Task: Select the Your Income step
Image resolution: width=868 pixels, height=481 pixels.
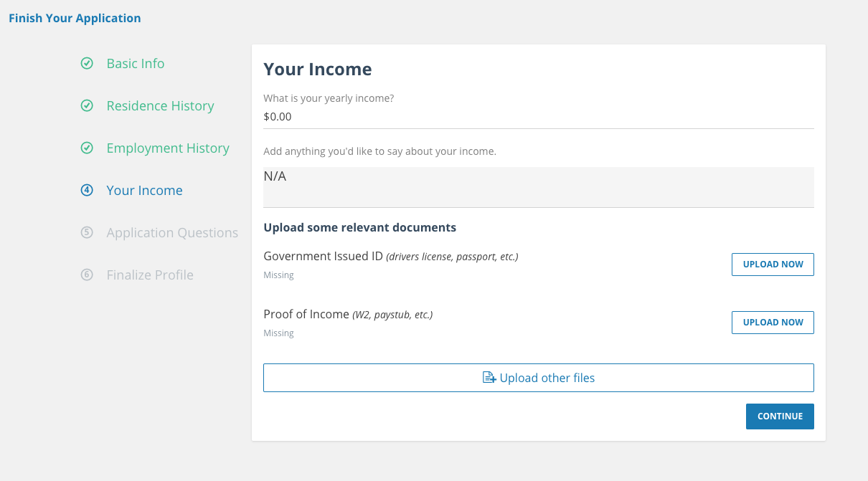Action: tap(144, 191)
